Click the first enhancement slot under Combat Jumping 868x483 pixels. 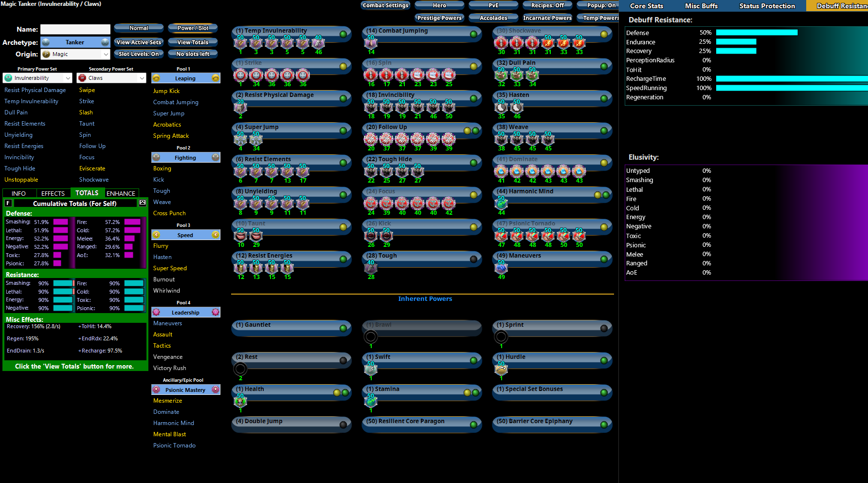pyautogui.click(x=371, y=43)
